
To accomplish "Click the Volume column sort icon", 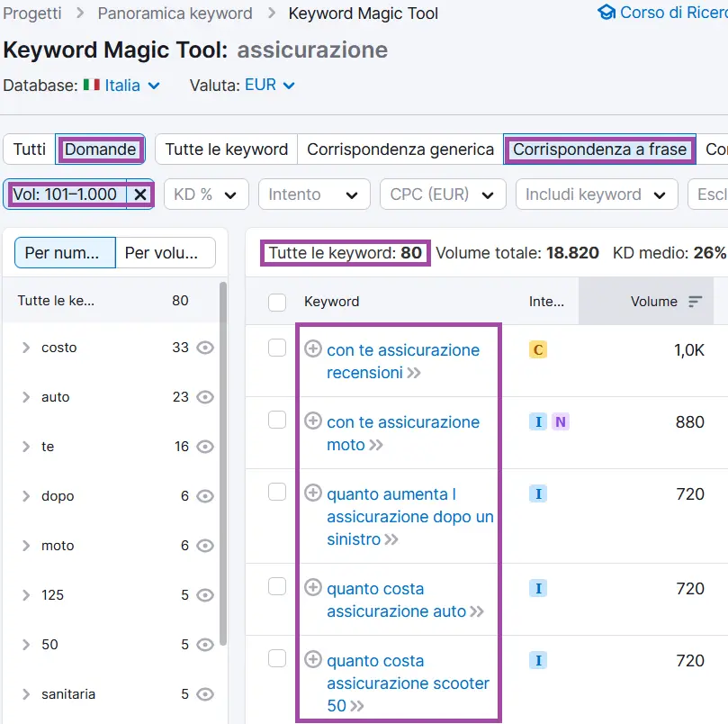I will point(695,302).
